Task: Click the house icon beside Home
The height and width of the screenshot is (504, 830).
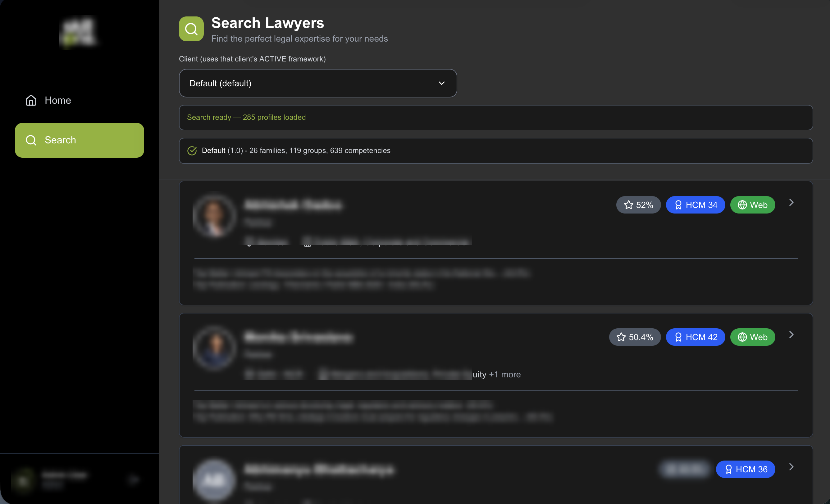Action: (x=31, y=100)
